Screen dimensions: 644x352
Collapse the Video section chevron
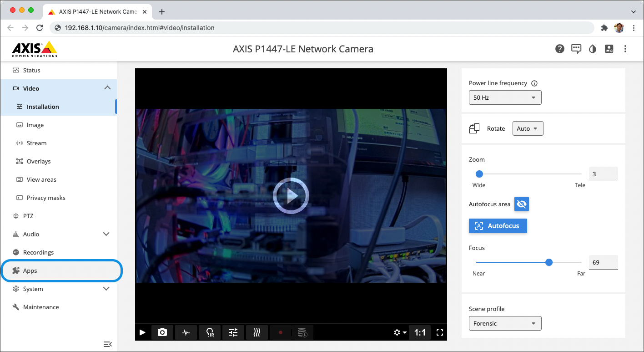[107, 88]
